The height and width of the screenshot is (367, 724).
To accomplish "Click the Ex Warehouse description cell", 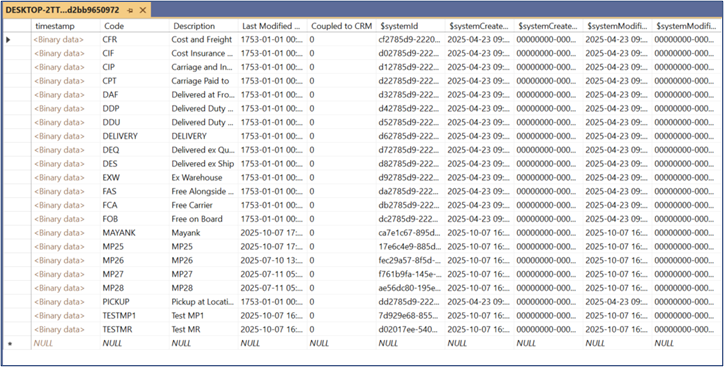I will point(204,178).
